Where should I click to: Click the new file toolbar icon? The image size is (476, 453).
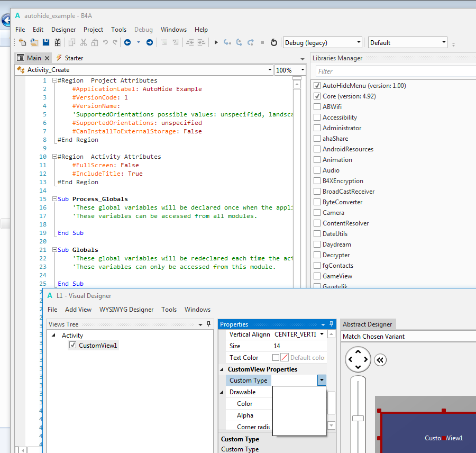tap(22, 42)
